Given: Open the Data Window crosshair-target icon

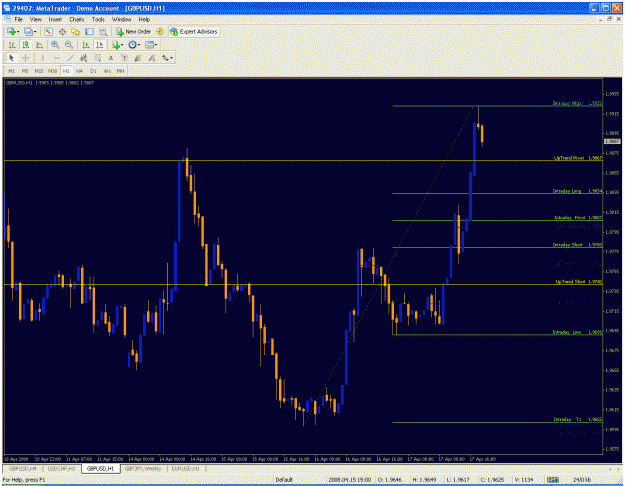Looking at the screenshot, I should [x=62, y=31].
